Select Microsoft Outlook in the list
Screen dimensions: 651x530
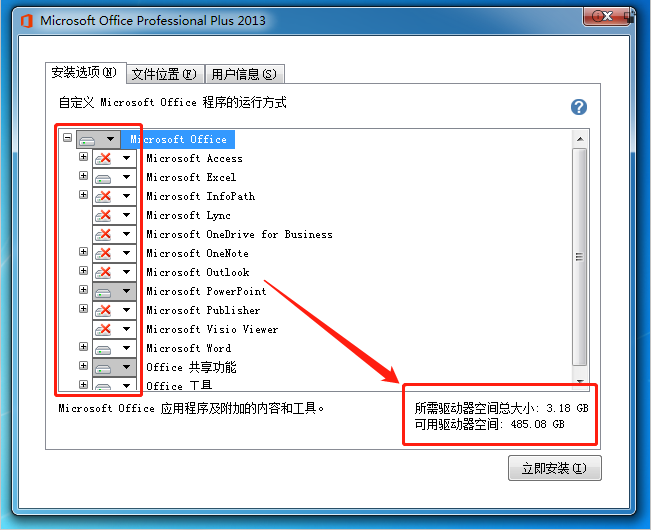click(198, 273)
